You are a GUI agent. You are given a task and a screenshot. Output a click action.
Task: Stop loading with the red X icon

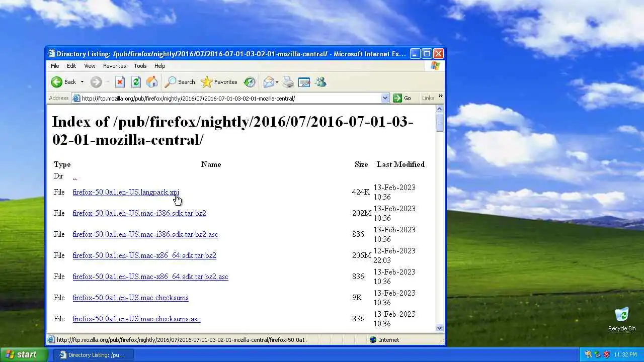click(x=120, y=82)
